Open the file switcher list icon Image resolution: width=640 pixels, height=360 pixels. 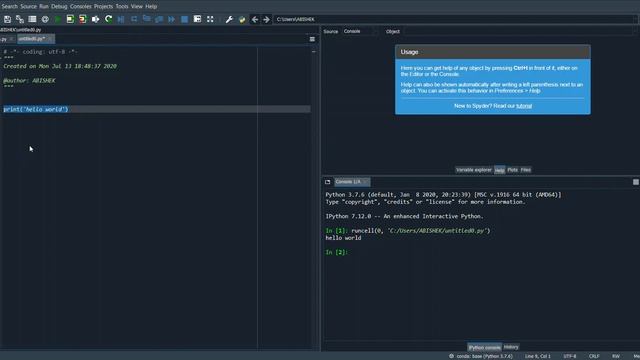pyautogui.click(x=32, y=19)
